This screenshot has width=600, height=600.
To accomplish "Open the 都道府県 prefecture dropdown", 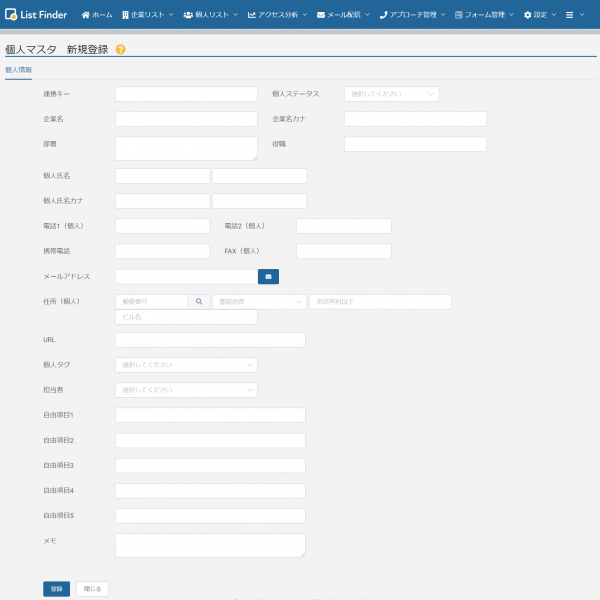I will click(258, 301).
